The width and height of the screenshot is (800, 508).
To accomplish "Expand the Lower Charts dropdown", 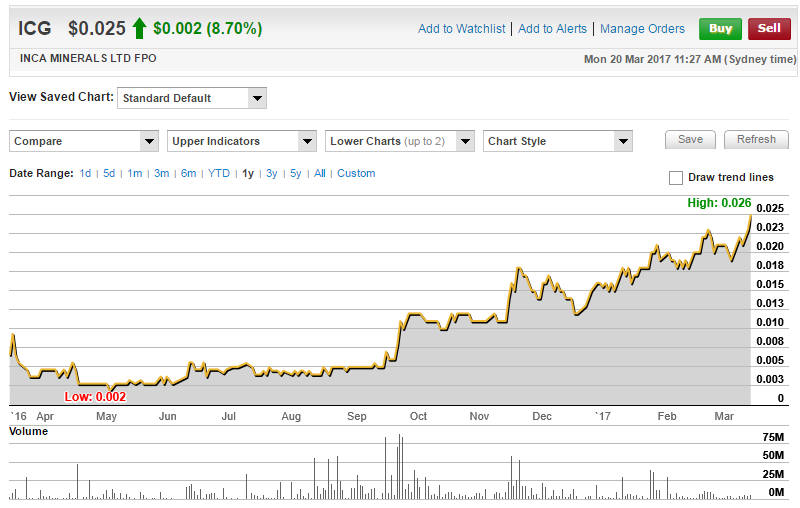I will click(x=400, y=141).
